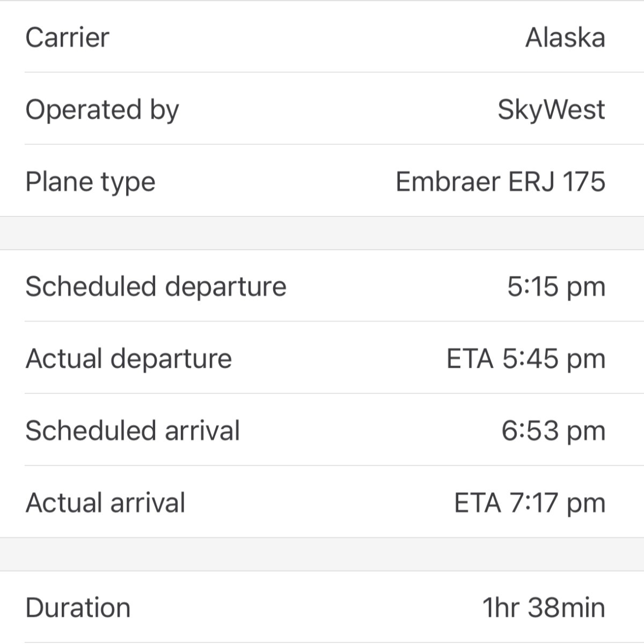The image size is (644, 644).
Task: Tap the Operated by row
Action: coord(322,109)
